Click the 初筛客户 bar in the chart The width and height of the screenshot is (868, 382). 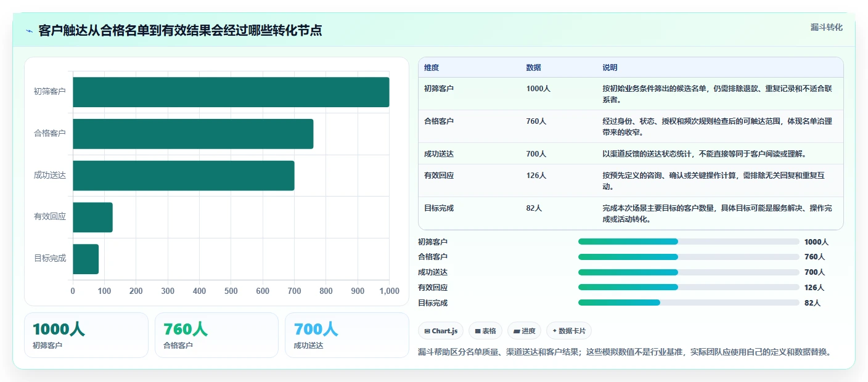231,92
